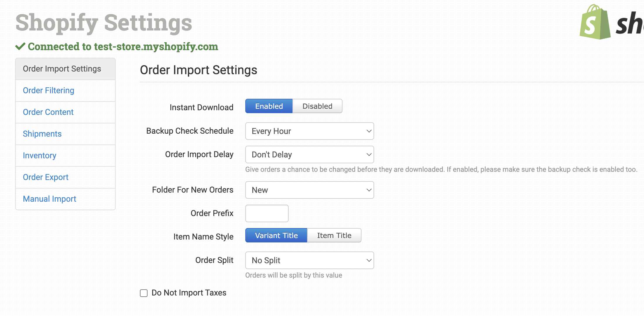644x316 pixels.
Task: Expand the Order Split dropdown
Action: click(x=309, y=260)
